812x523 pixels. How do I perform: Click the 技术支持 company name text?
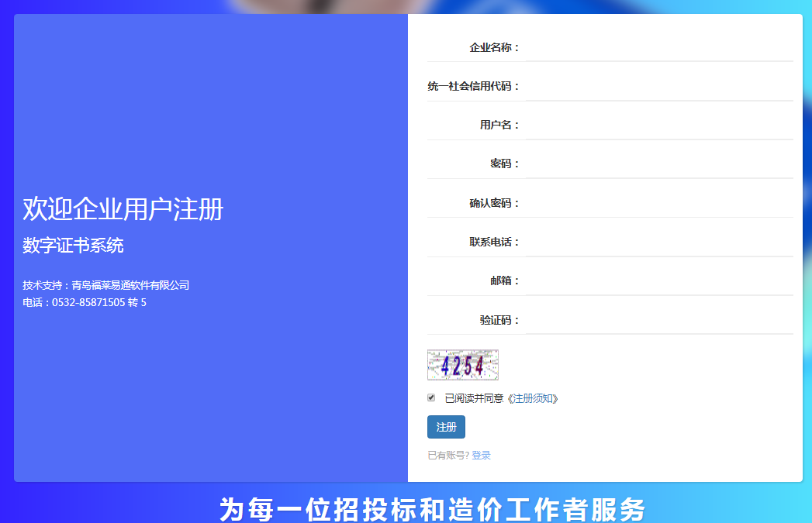pos(130,285)
